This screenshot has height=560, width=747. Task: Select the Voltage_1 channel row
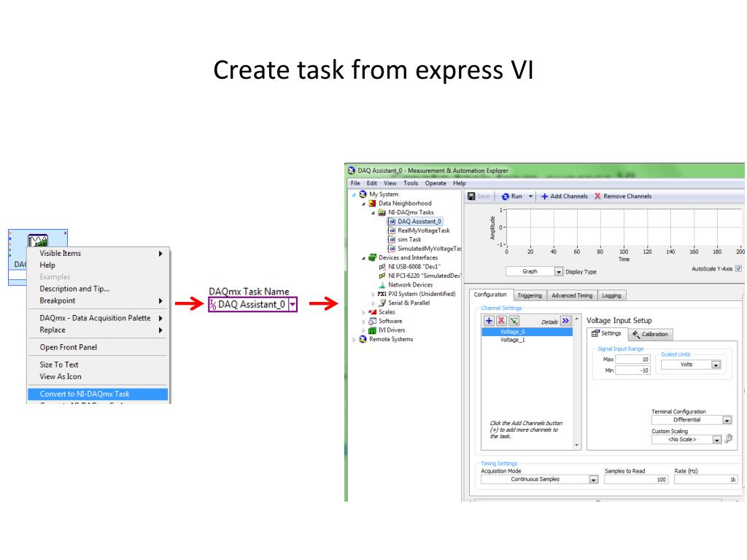527,340
